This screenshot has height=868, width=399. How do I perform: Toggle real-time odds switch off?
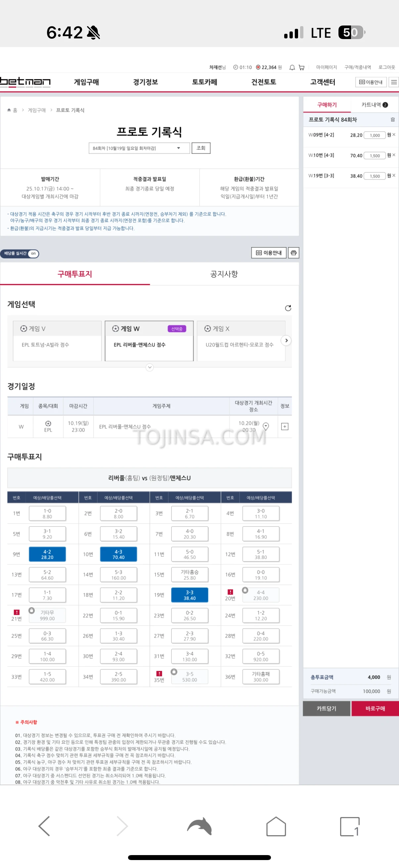point(20,253)
